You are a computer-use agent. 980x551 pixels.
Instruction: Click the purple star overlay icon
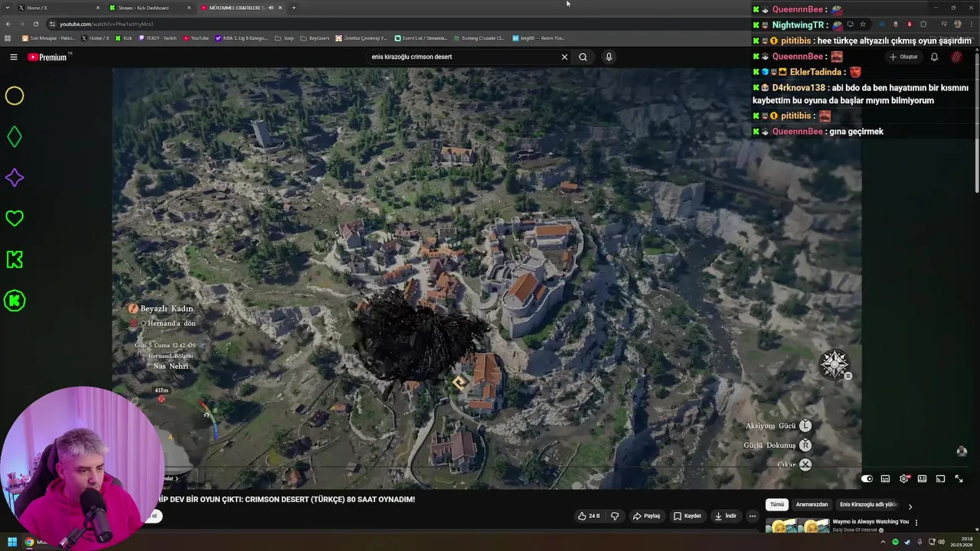click(15, 178)
